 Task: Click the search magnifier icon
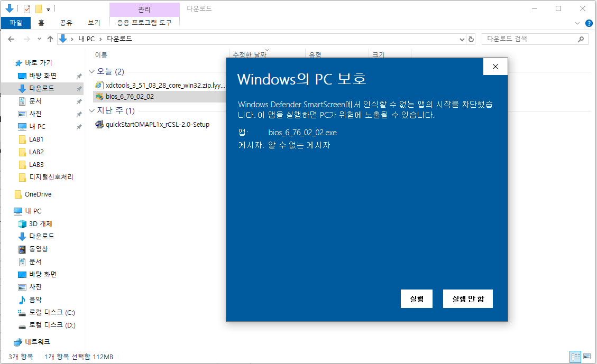point(581,39)
